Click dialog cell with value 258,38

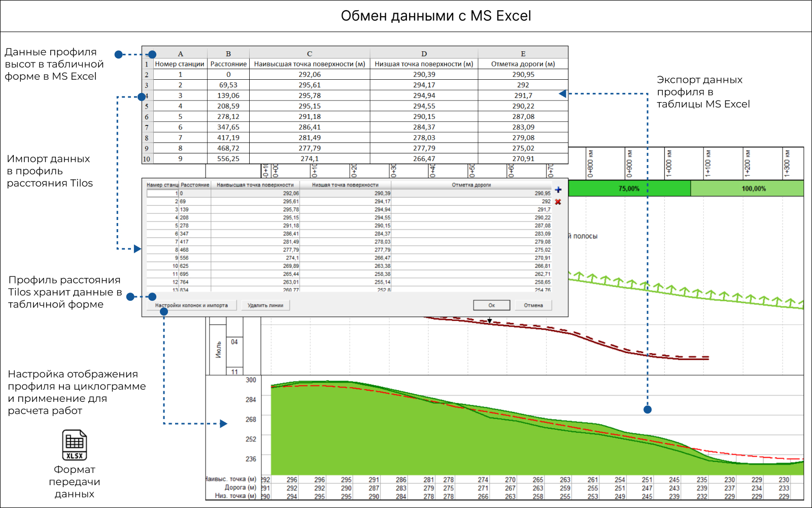(x=345, y=274)
